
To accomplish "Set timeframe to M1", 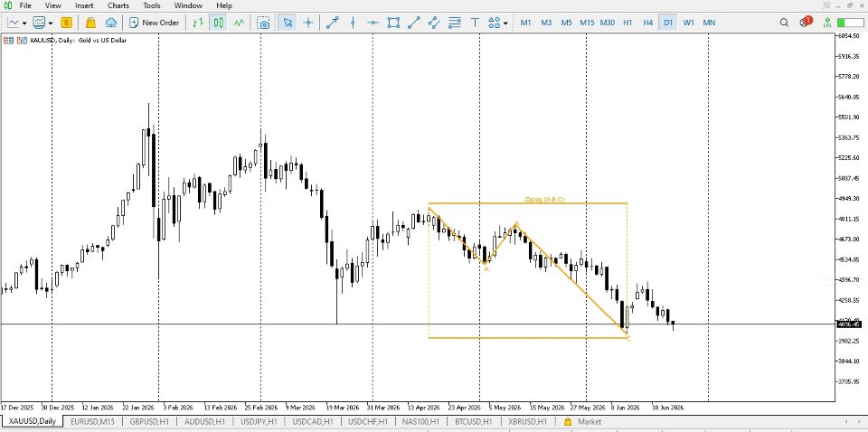I will pos(526,23).
